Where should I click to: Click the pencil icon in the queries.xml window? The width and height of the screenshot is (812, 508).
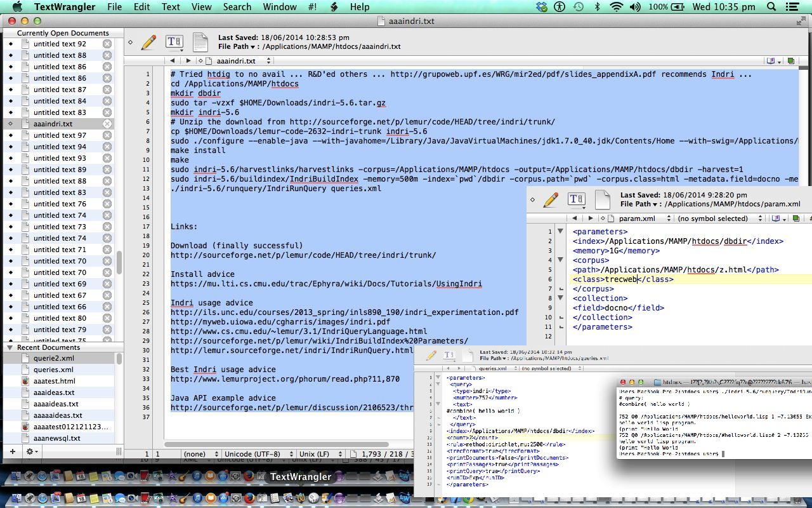click(x=431, y=356)
